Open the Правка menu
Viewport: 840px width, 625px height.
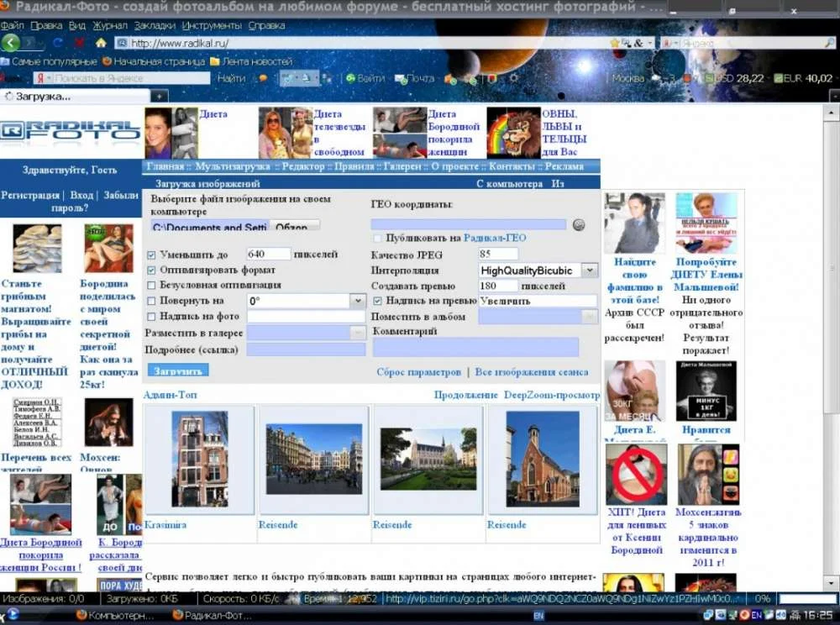pos(46,25)
